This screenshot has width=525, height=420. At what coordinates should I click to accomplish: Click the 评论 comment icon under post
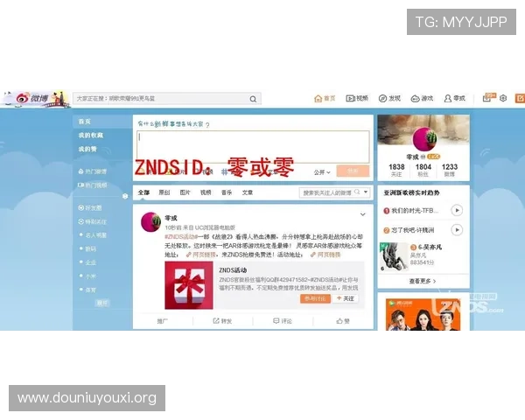(x=283, y=321)
